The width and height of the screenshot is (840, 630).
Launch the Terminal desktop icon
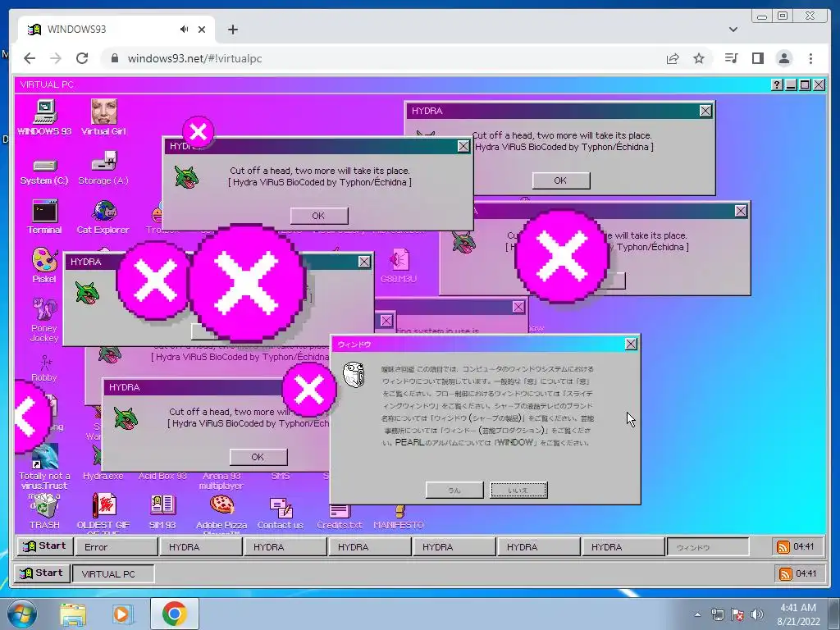click(x=44, y=217)
